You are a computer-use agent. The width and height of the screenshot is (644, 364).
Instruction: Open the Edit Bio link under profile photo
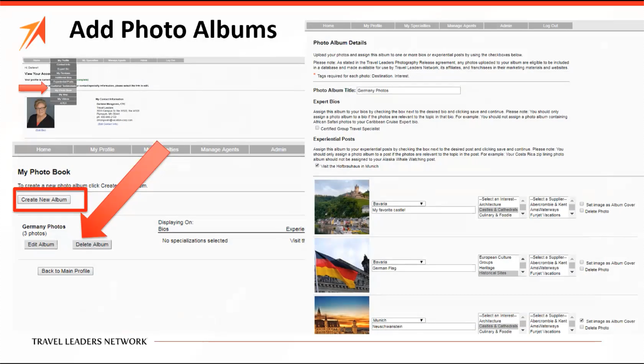click(41, 130)
